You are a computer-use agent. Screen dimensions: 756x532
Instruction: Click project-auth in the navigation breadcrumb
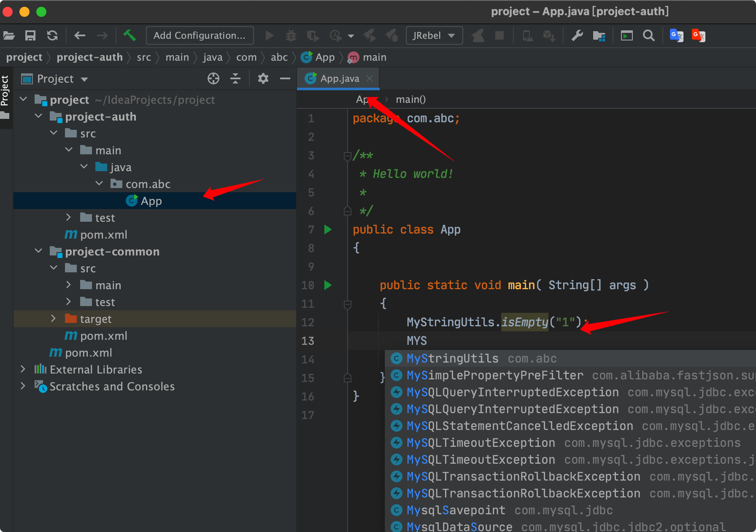89,57
